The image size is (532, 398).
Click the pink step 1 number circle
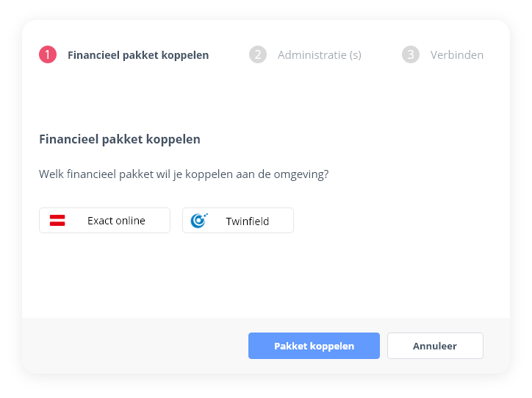pos(48,54)
